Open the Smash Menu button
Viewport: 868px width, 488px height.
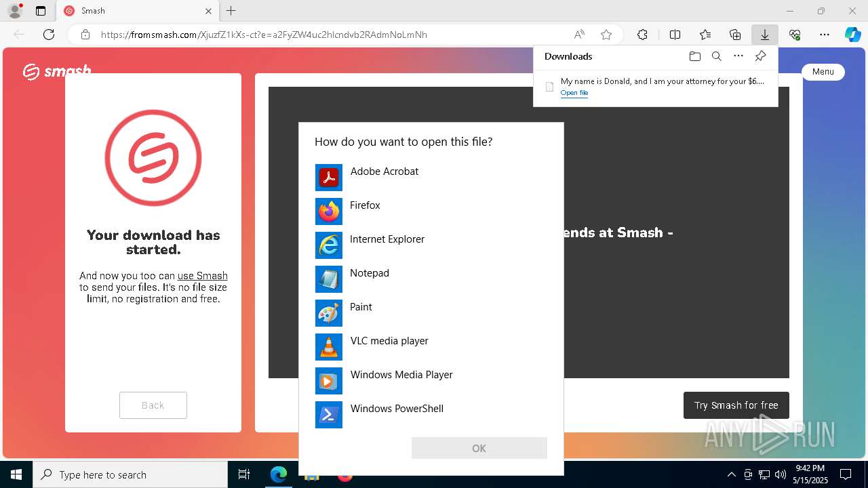coord(823,72)
